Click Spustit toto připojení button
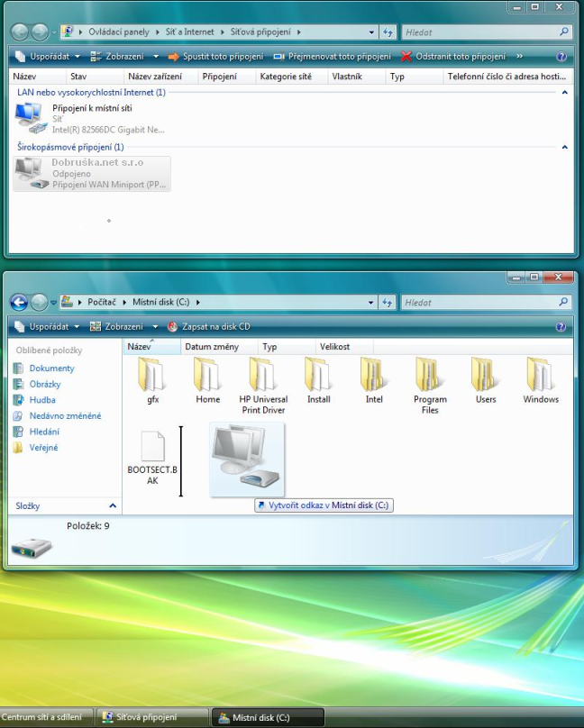Image resolution: width=584 pixels, height=728 pixels. pos(215,56)
